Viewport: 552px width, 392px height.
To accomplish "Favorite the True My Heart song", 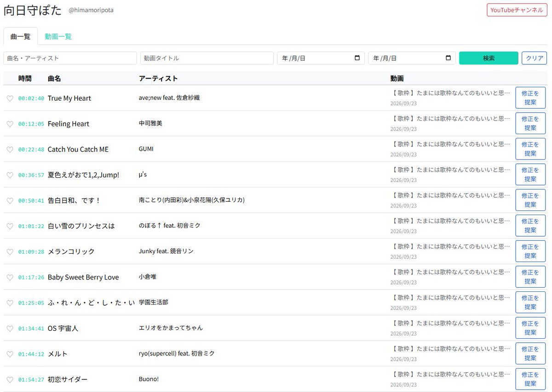I will point(10,98).
